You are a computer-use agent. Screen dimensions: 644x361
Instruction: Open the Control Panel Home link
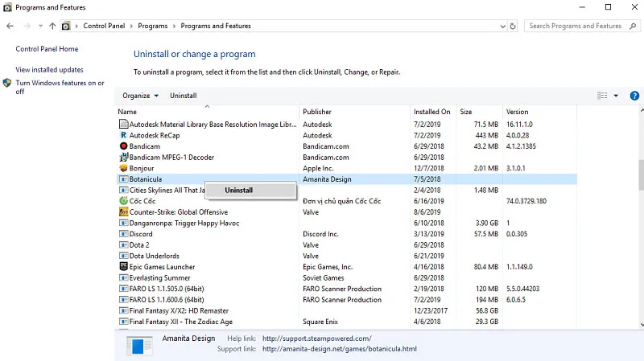47,49
